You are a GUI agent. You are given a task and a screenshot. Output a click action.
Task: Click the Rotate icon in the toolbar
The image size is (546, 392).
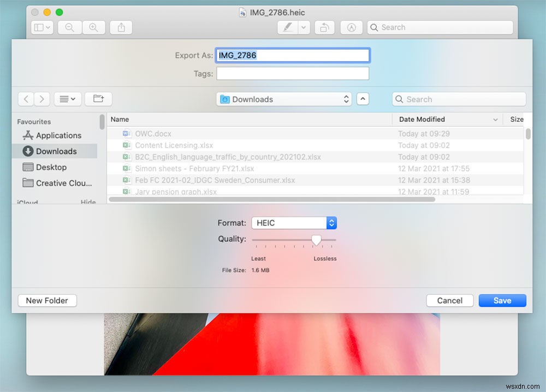point(324,27)
